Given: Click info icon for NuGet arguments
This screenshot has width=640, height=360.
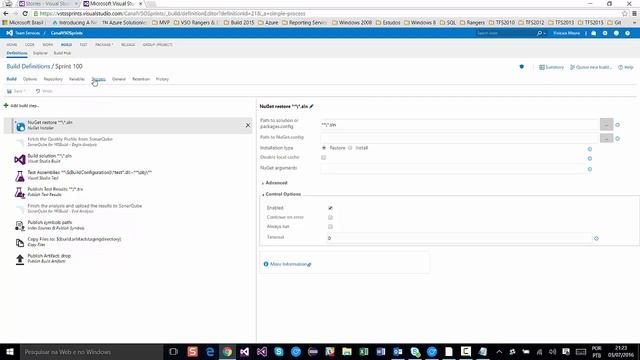Looking at the screenshot, I should click(x=590, y=169).
